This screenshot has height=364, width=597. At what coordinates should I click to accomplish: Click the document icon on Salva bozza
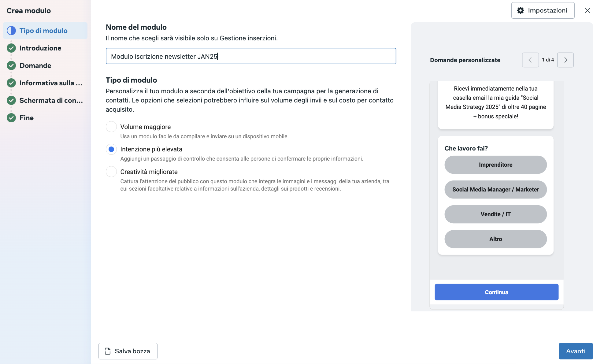coord(107,351)
